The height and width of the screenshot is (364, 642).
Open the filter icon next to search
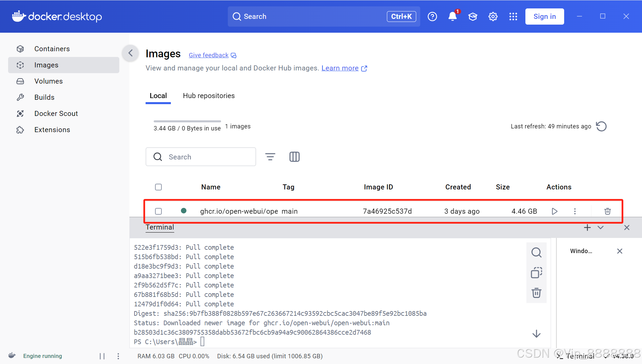pos(270,157)
